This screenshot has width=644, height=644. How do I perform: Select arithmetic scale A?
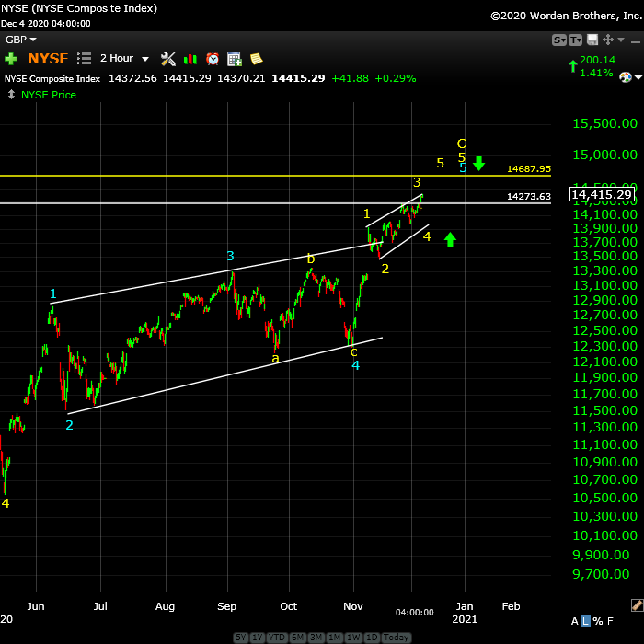(575, 621)
